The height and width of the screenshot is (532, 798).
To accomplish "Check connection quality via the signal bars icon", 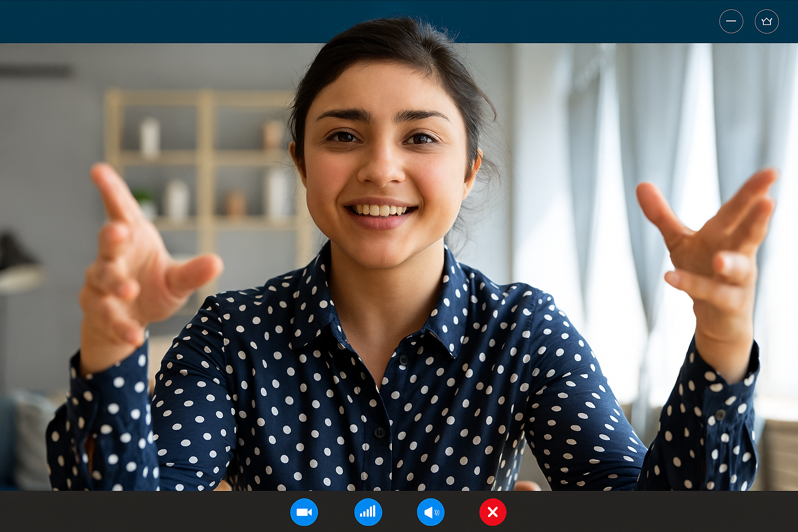I will pyautogui.click(x=368, y=512).
